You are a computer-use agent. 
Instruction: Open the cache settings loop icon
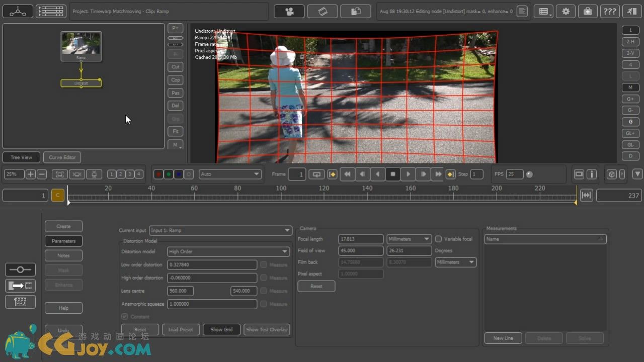coord(316,174)
